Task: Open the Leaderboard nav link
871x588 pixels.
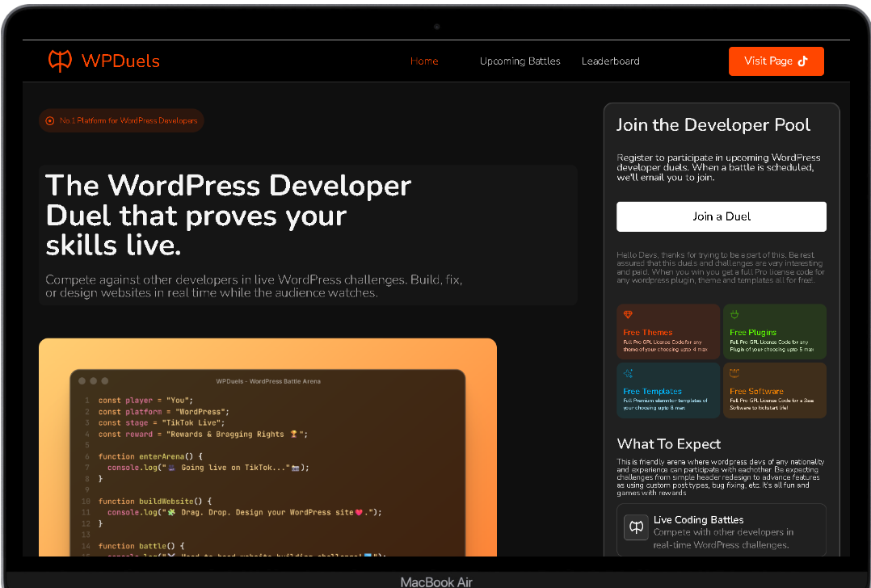Action: [x=610, y=61]
